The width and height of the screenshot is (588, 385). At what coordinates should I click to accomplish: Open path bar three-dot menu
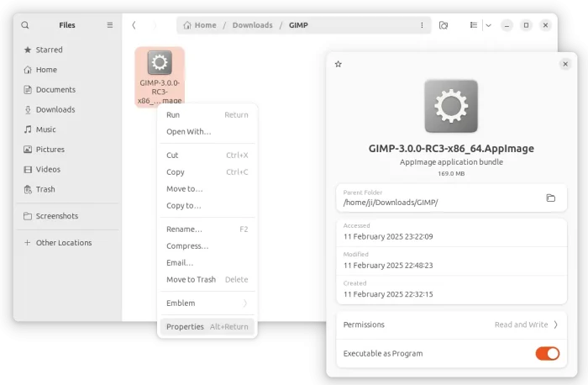(x=422, y=25)
